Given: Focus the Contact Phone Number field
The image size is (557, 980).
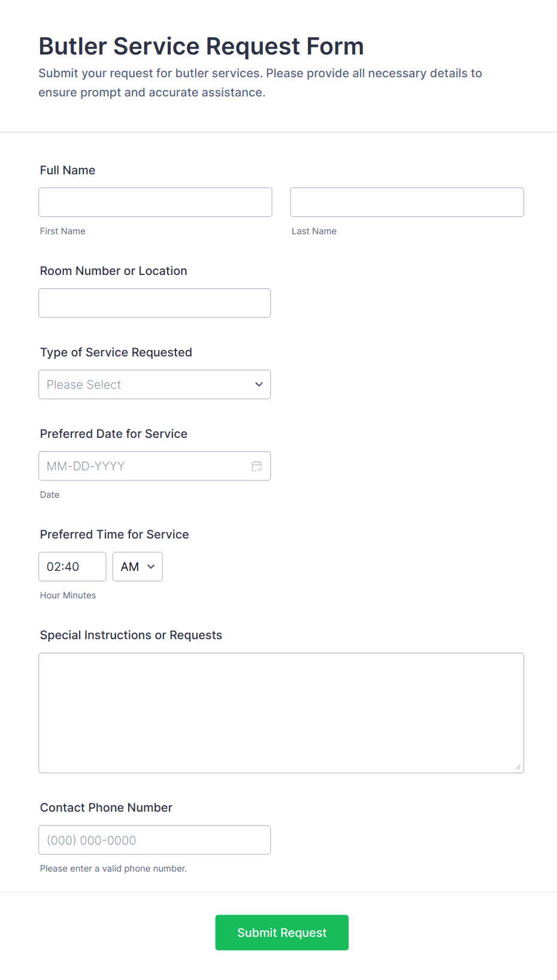Looking at the screenshot, I should (155, 840).
